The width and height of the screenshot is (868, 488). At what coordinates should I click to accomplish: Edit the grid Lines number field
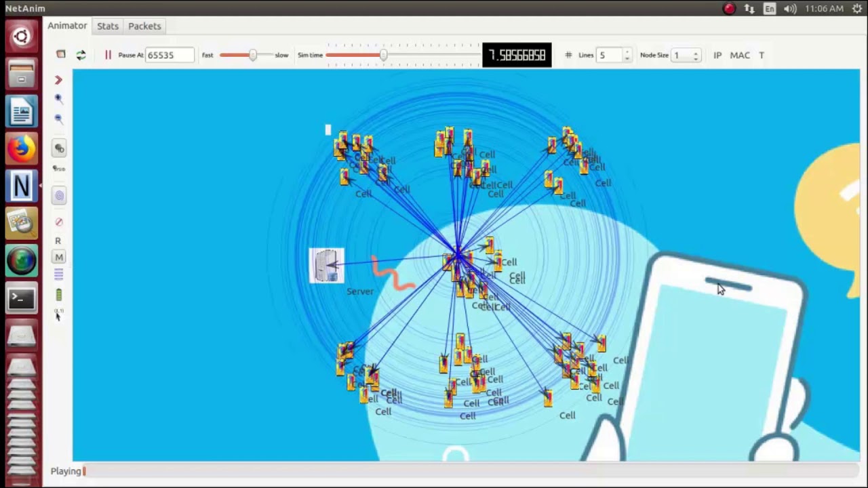pyautogui.click(x=609, y=55)
